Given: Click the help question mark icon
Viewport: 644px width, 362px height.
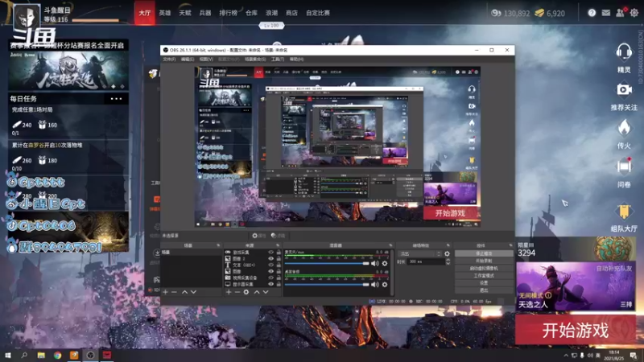Looking at the screenshot, I should [x=592, y=13].
